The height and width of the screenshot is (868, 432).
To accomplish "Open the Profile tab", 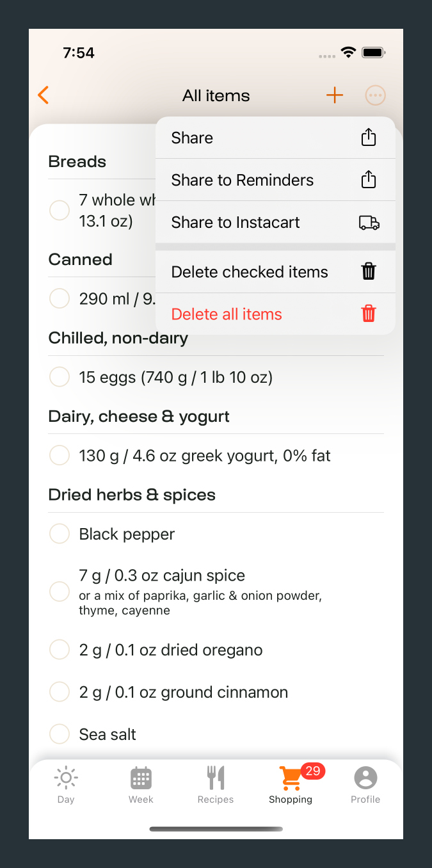I will click(365, 784).
